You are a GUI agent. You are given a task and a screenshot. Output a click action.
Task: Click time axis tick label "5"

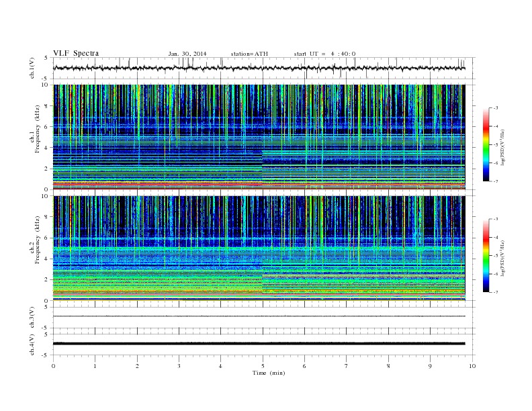263,366
